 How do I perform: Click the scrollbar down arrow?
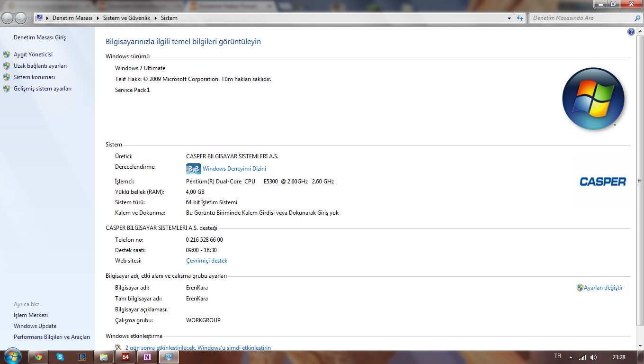click(640, 346)
